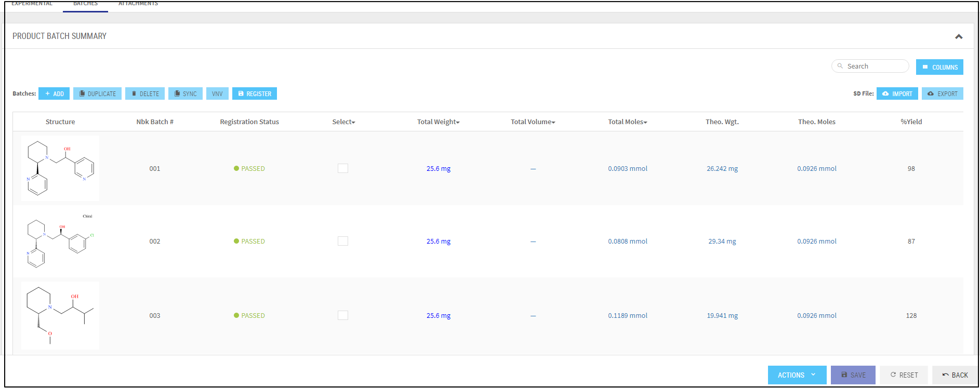The image size is (980, 388).
Task: Click the VNV button
Action: coord(217,93)
